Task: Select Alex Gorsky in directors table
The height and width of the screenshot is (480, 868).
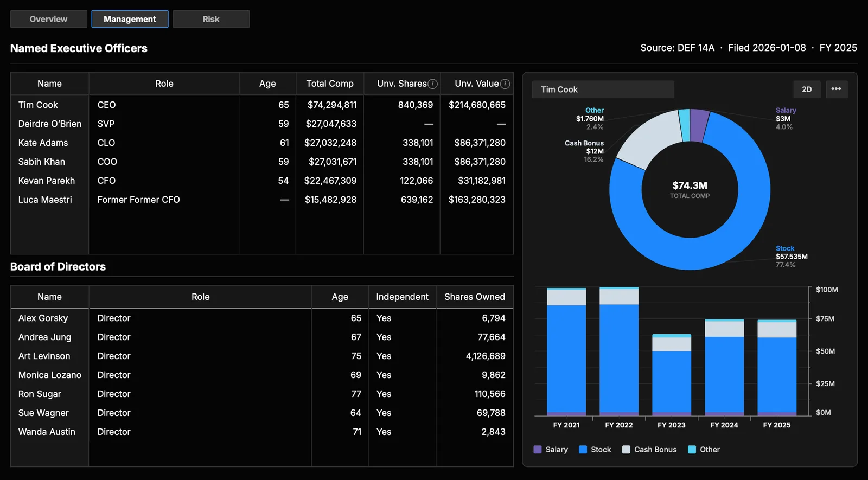Action: [x=262, y=318]
